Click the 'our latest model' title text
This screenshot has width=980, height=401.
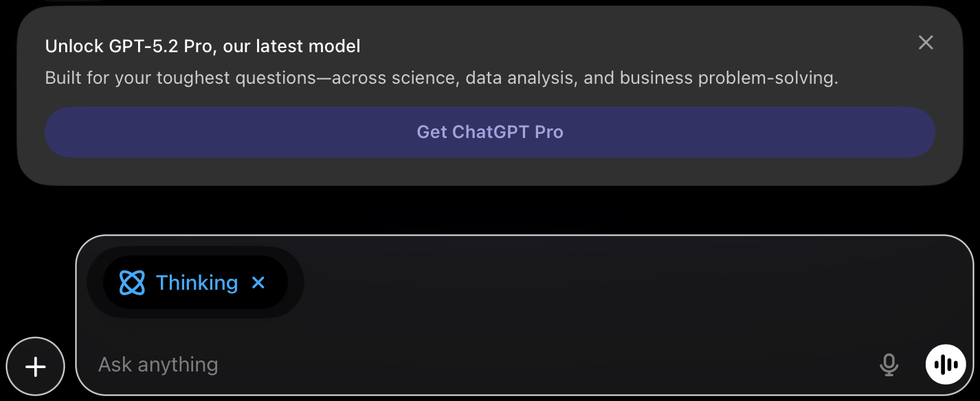(x=291, y=47)
